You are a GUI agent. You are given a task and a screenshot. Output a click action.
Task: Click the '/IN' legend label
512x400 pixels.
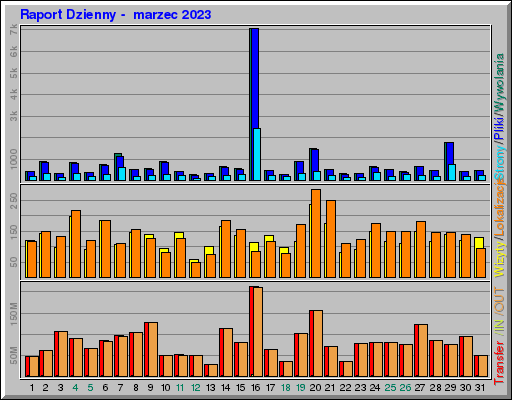tap(499, 327)
